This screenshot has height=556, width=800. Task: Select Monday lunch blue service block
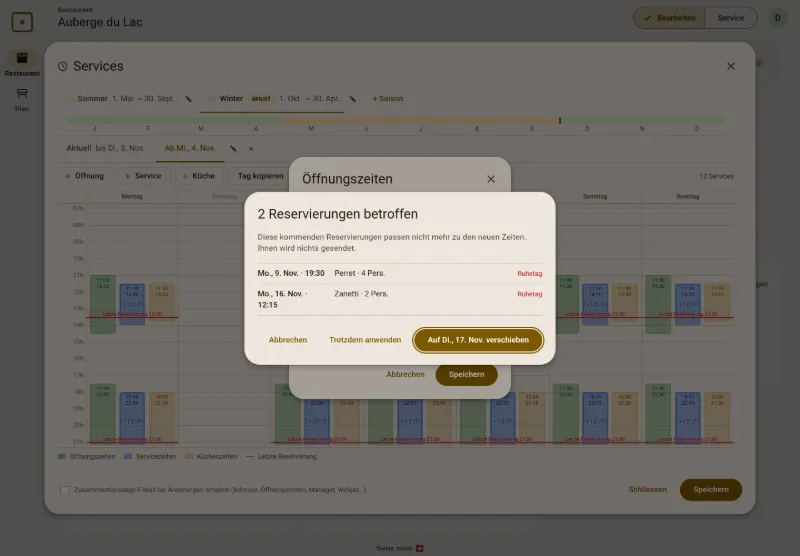coord(132,305)
